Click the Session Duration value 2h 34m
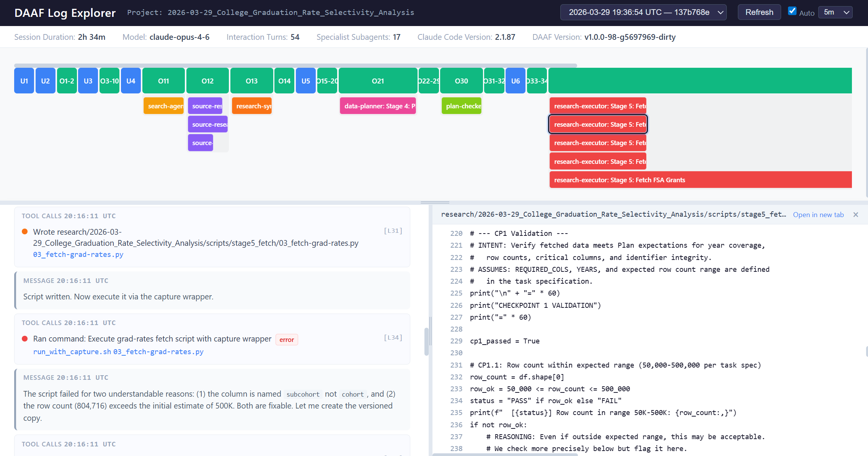 (x=92, y=37)
